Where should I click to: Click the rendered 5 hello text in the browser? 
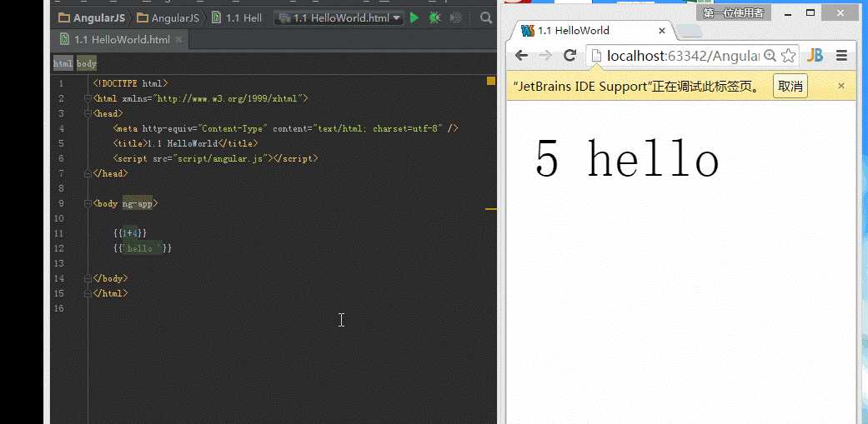pyautogui.click(x=627, y=158)
